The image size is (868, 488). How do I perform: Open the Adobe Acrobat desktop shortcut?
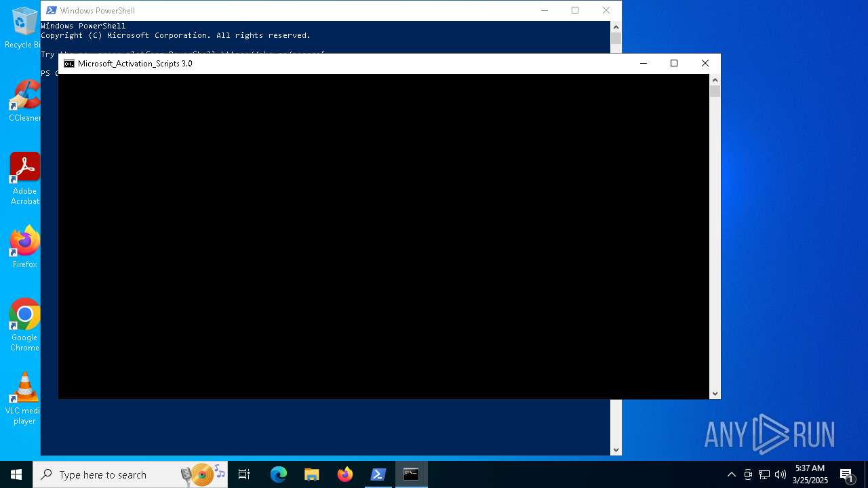point(24,179)
